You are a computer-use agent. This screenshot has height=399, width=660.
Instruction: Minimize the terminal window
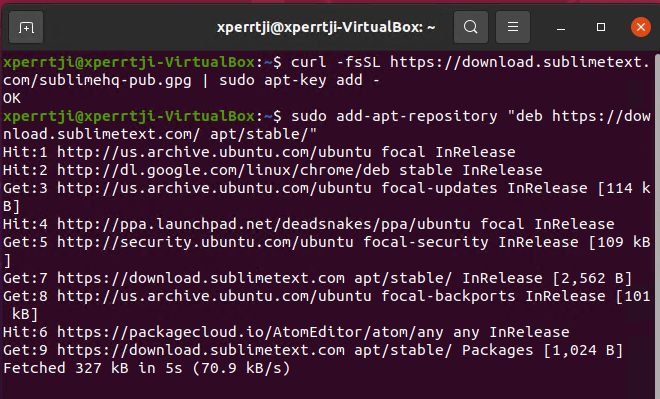[561, 28]
